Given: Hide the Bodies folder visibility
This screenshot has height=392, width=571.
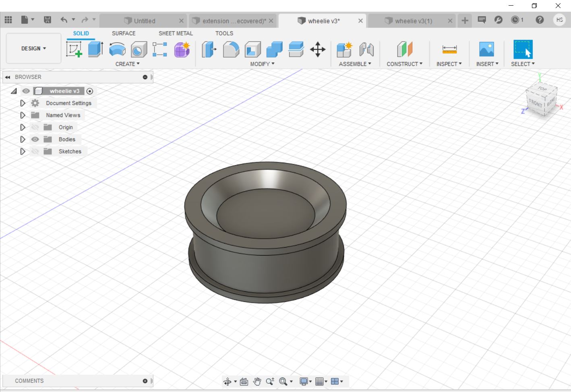Looking at the screenshot, I should [x=35, y=139].
